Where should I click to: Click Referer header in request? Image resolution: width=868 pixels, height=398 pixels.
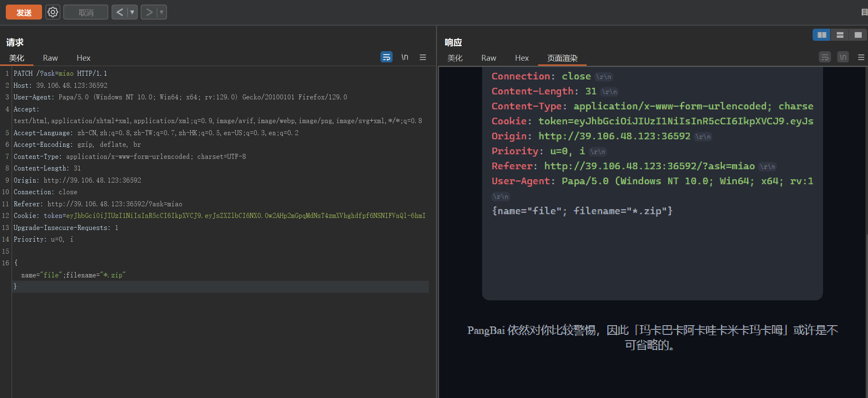(98, 204)
